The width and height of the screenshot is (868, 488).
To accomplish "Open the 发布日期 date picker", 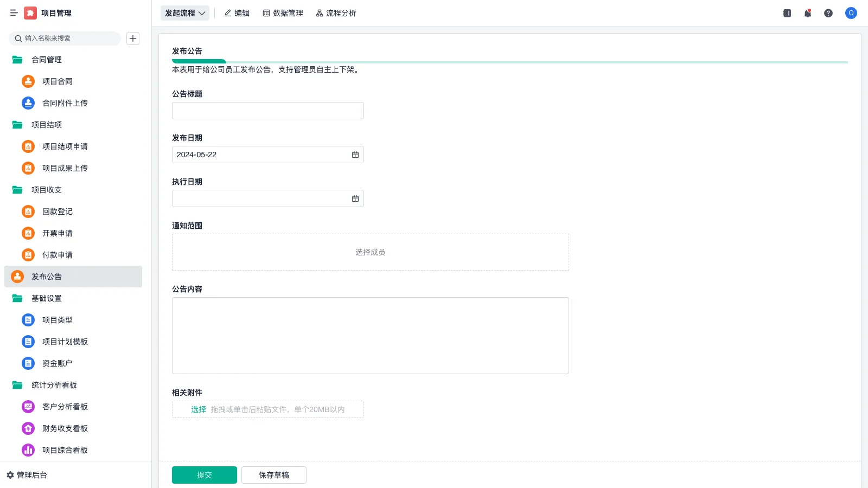I will 355,155.
